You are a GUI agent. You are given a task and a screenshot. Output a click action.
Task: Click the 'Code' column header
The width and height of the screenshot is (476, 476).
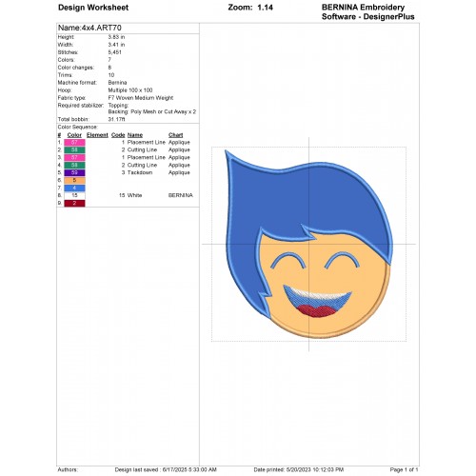pyautogui.click(x=118, y=135)
